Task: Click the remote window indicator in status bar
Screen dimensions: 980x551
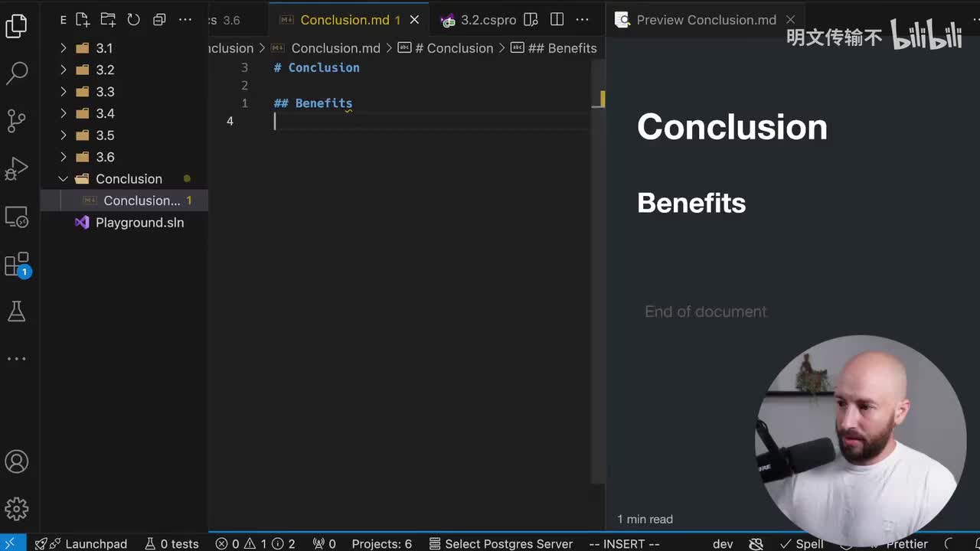Action: (13, 543)
